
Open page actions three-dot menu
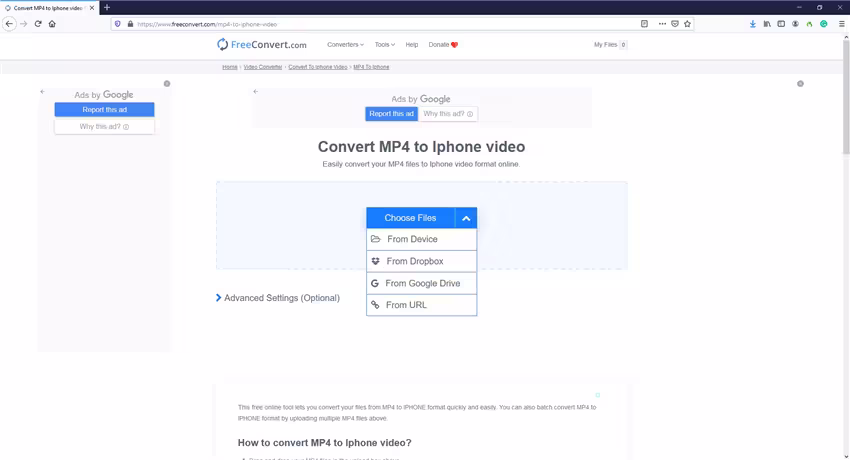pos(662,24)
